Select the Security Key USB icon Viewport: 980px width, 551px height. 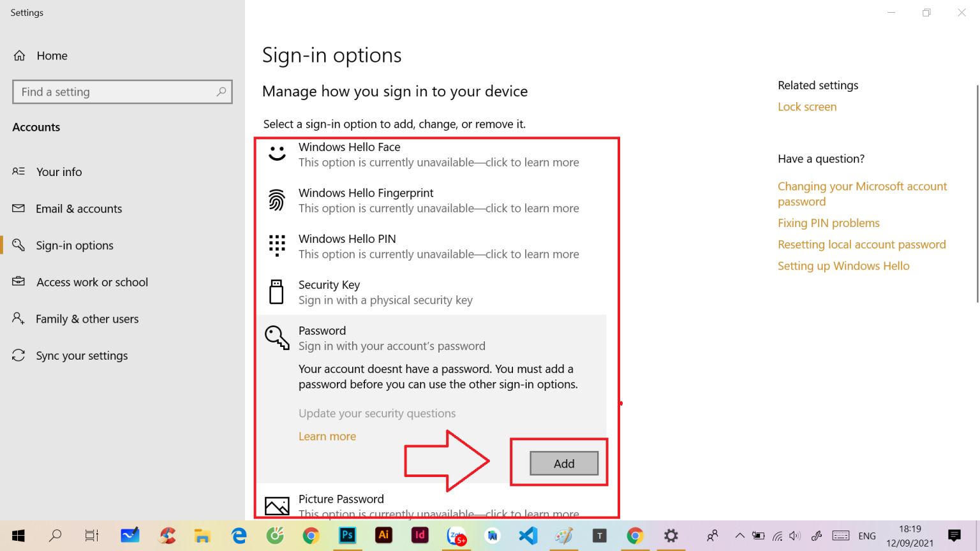click(276, 292)
